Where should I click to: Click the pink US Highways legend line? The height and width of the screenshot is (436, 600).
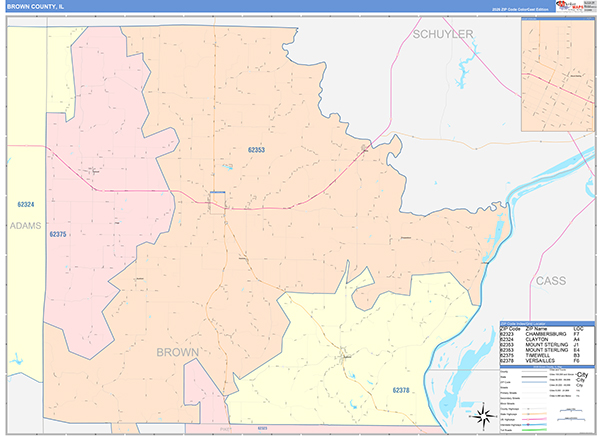point(534,419)
